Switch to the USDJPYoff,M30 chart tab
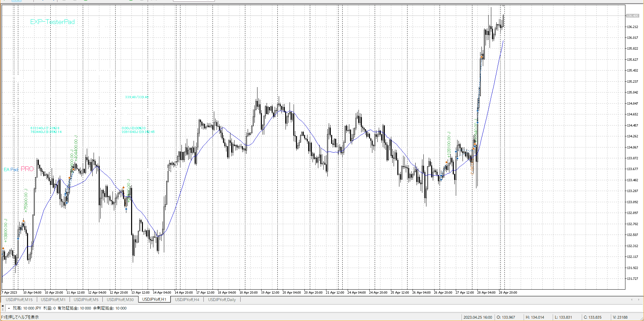The width and height of the screenshot is (644, 321). (120, 299)
